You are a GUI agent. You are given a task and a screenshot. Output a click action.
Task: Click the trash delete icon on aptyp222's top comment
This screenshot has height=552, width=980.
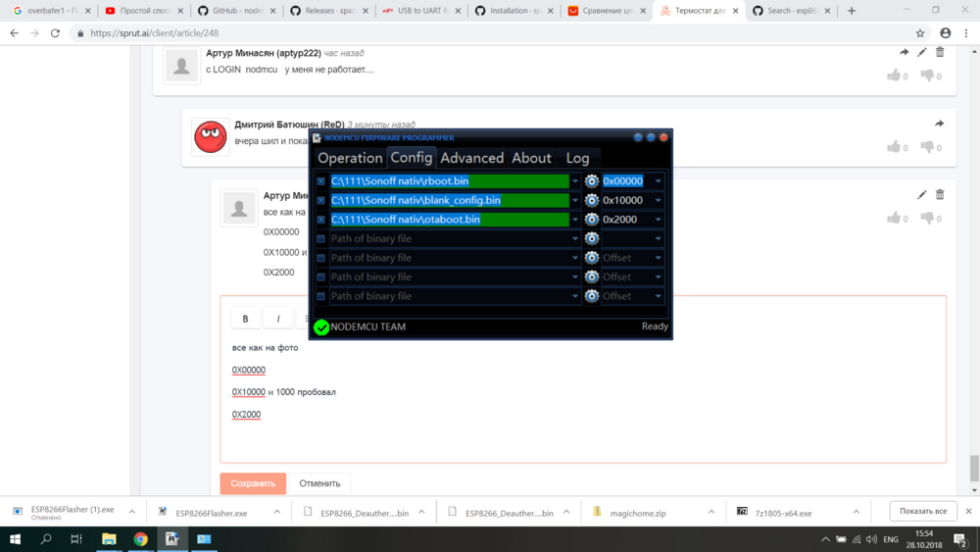click(940, 53)
